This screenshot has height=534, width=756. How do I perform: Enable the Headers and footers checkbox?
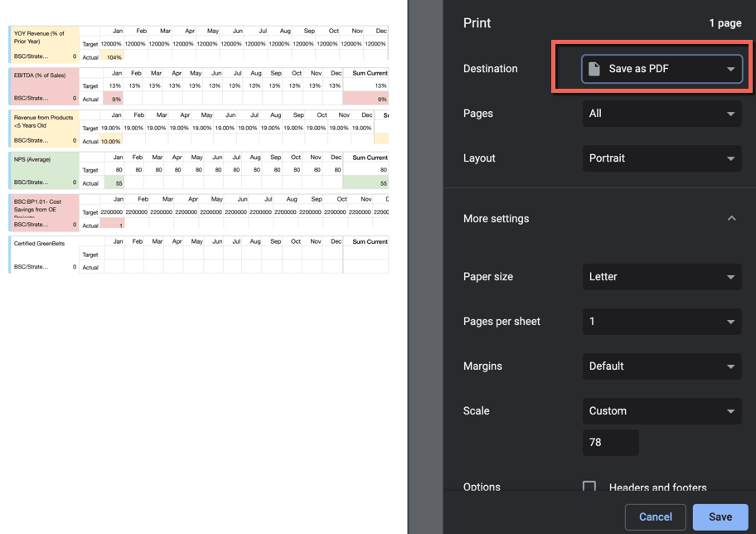pyautogui.click(x=589, y=488)
